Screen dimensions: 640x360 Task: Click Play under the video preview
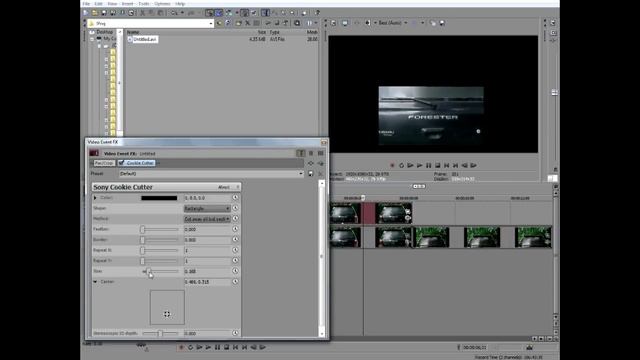420,165
